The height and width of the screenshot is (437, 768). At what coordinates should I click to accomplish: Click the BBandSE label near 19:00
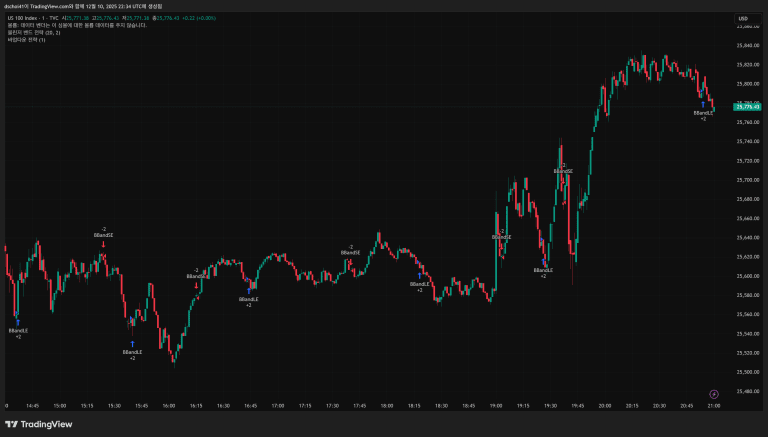(501, 237)
